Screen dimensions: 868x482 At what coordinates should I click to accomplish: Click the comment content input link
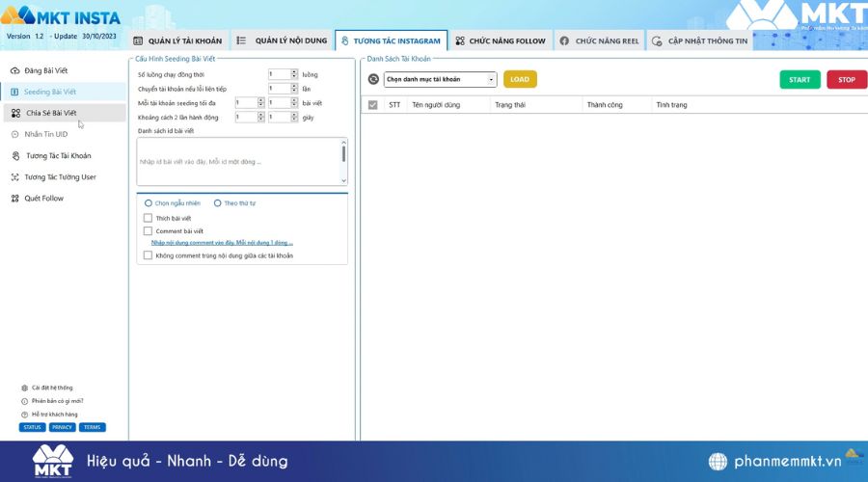coord(222,243)
